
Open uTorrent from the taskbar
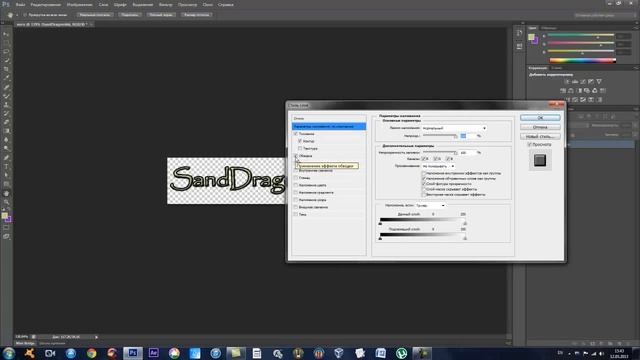point(401,353)
